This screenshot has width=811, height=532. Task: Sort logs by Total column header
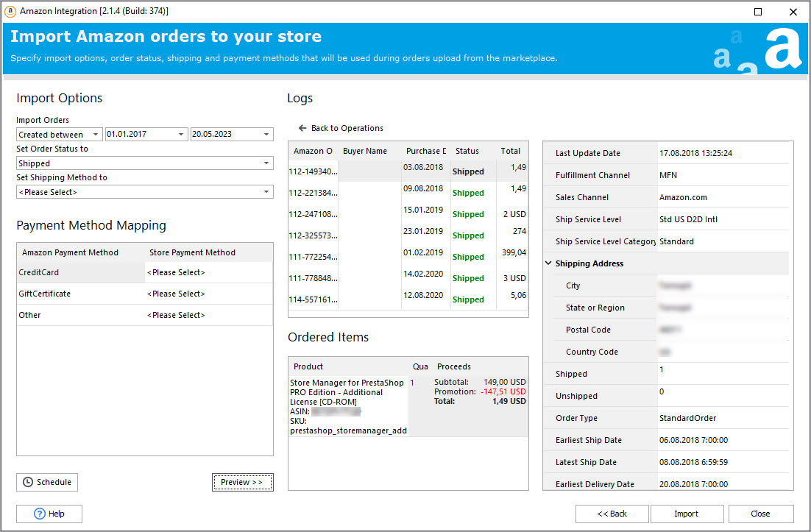coord(510,151)
